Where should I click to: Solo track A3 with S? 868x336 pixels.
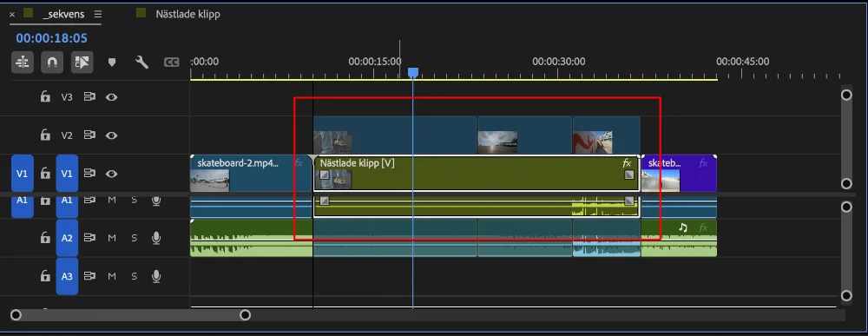[x=134, y=276]
